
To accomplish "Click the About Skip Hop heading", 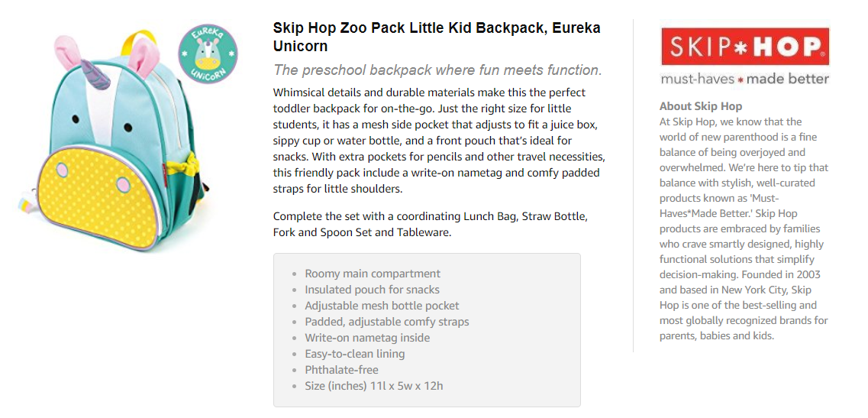I will coord(700,106).
